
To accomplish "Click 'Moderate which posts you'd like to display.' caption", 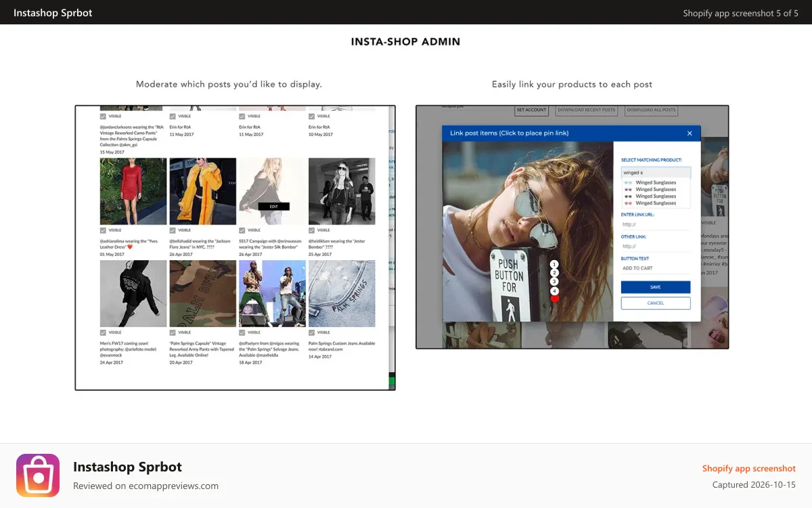I will (x=229, y=85).
